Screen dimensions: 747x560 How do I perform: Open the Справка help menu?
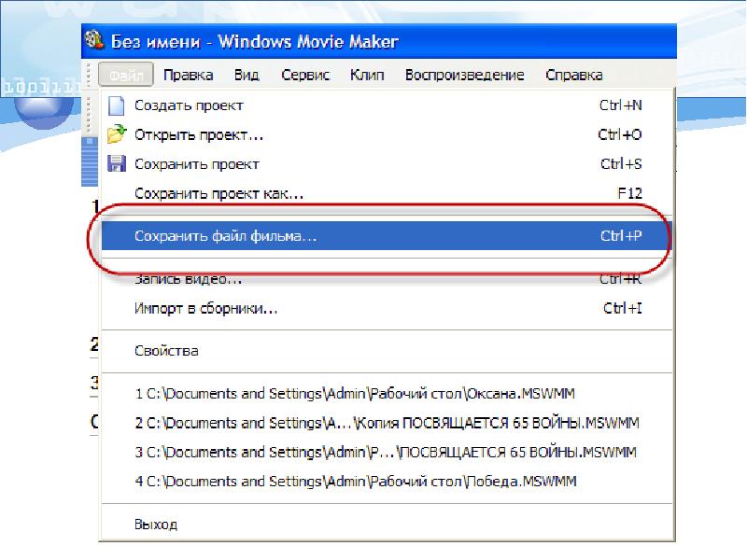pyautogui.click(x=573, y=76)
